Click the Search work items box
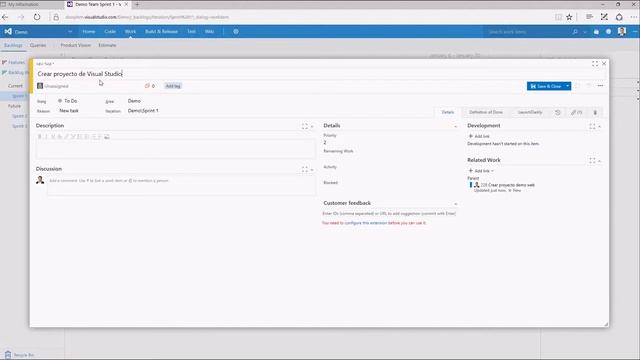Image resolution: width=640 pixels, height=360 pixels. point(527,32)
